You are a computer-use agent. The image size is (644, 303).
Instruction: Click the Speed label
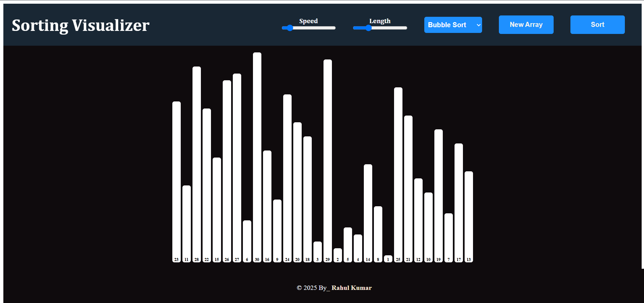(308, 21)
